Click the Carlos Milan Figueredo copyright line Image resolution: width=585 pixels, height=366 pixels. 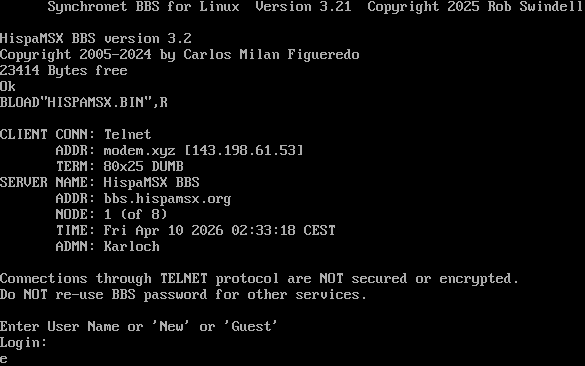179,54
